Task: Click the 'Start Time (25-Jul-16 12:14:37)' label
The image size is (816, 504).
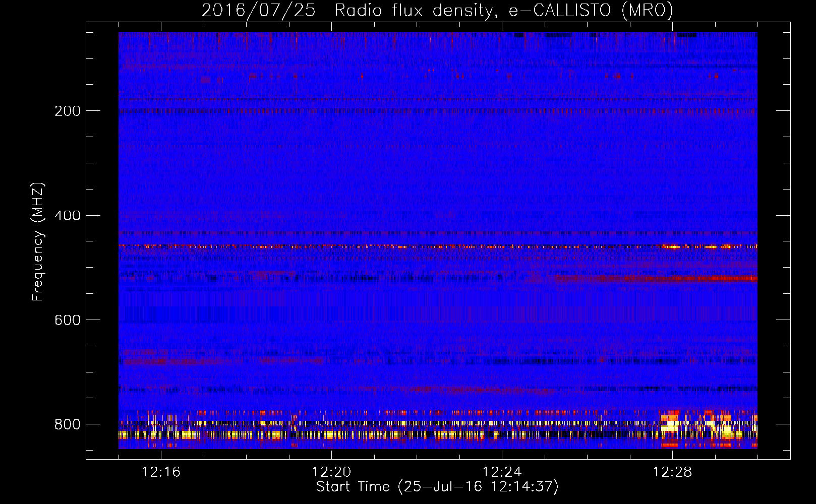Action: point(437,487)
